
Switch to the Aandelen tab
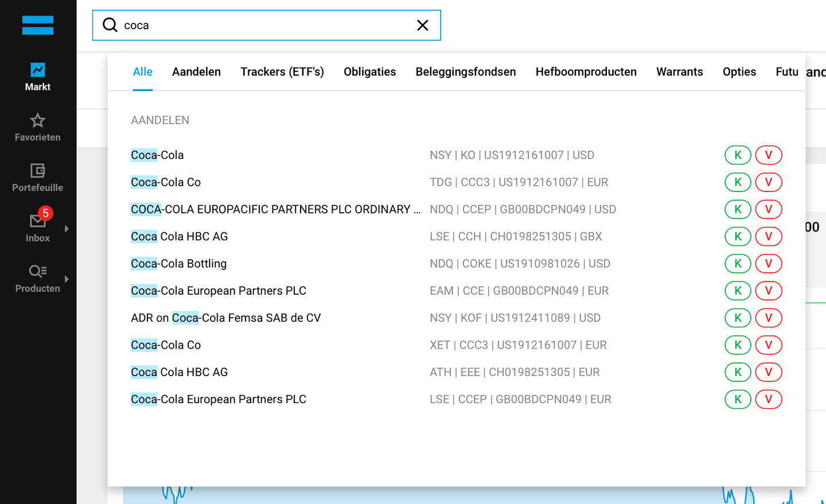tap(196, 72)
